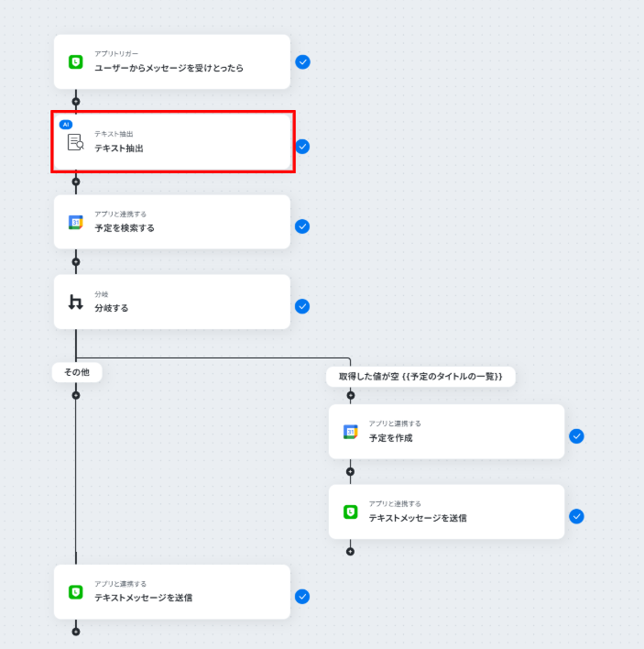Click plus node at bottom of left flow
The image size is (644, 649).
pos(76,631)
